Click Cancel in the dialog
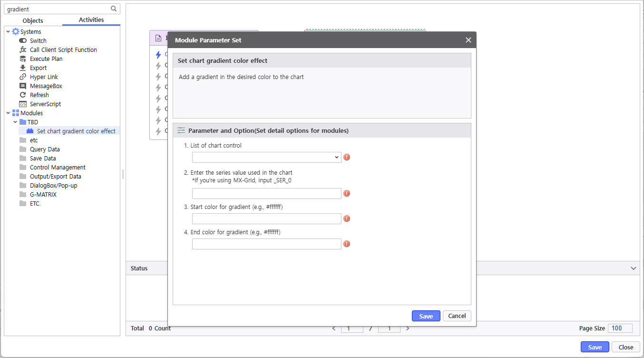644x358 pixels. [457, 316]
